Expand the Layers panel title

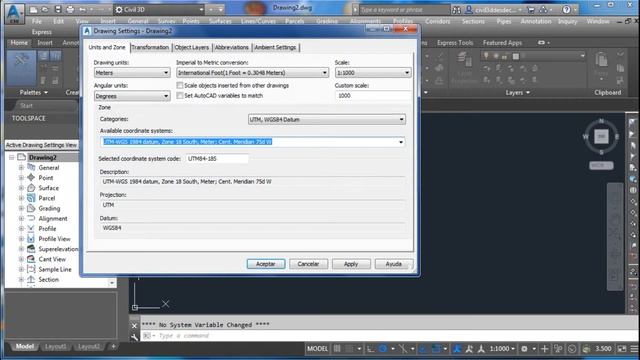coord(518,93)
